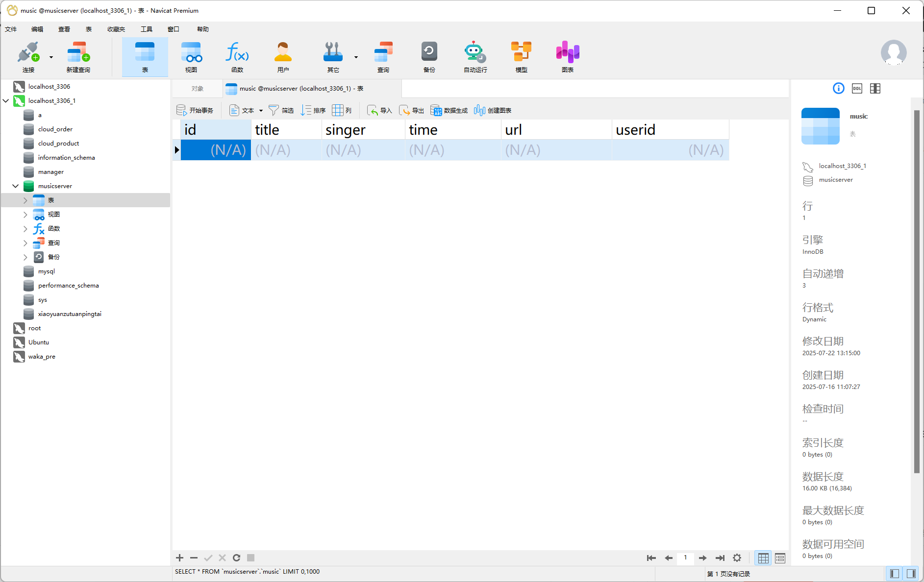
Task: Open the 文件 menu
Action: pos(11,29)
